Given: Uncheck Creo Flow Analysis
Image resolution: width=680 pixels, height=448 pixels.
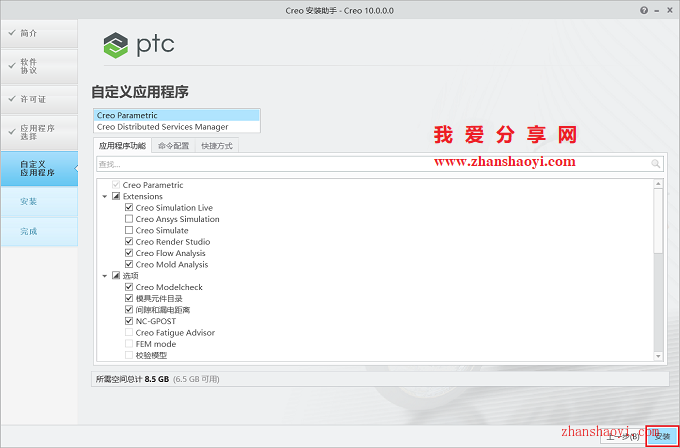Looking at the screenshot, I should pos(129,253).
